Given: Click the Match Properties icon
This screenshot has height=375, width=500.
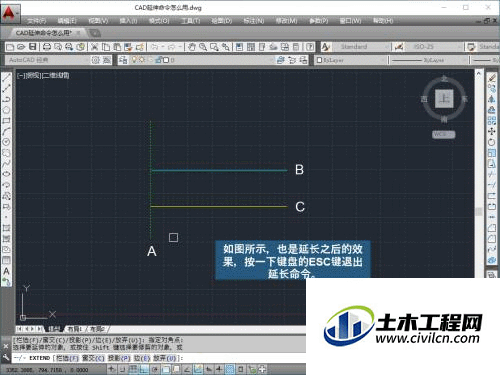Looking at the screenshot, I should click(x=128, y=47).
